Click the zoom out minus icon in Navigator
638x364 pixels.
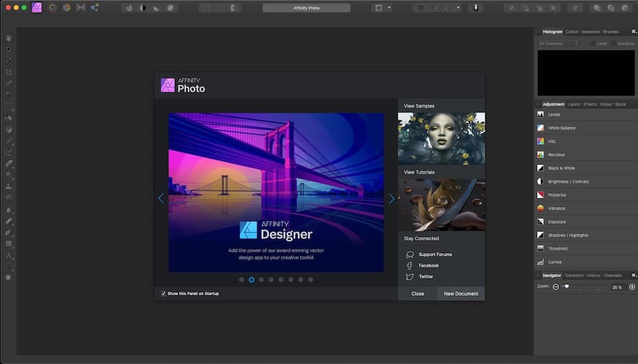point(556,287)
